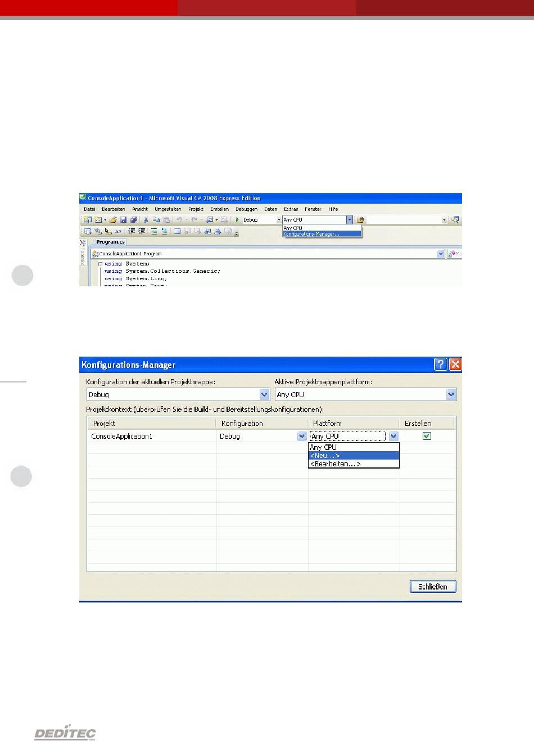
Task: Click the Undo arrow icon
Action: (179, 220)
